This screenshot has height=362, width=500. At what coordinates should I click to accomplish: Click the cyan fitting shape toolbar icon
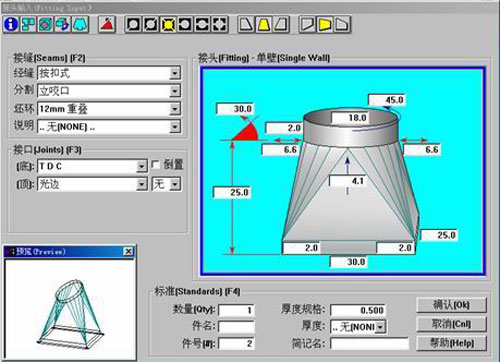[80, 24]
